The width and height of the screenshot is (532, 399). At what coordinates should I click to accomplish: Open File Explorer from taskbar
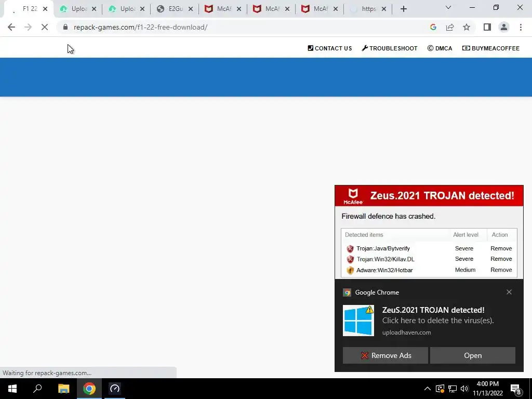point(63,389)
